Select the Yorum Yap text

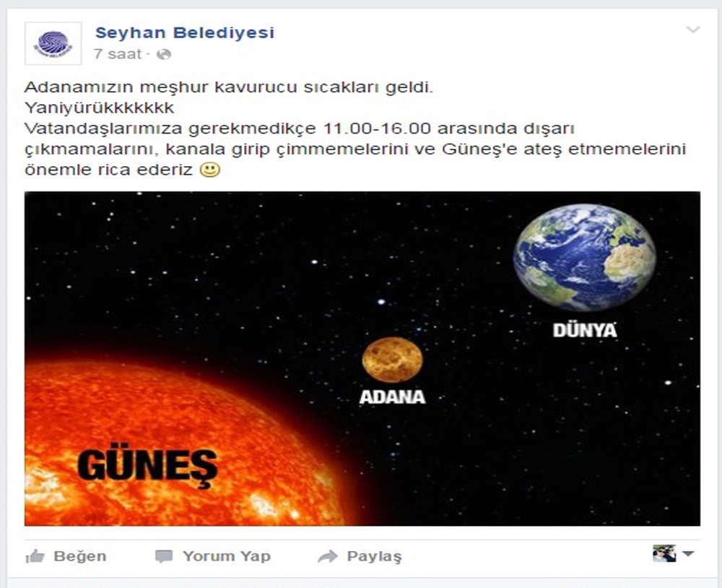pyautogui.click(x=227, y=556)
